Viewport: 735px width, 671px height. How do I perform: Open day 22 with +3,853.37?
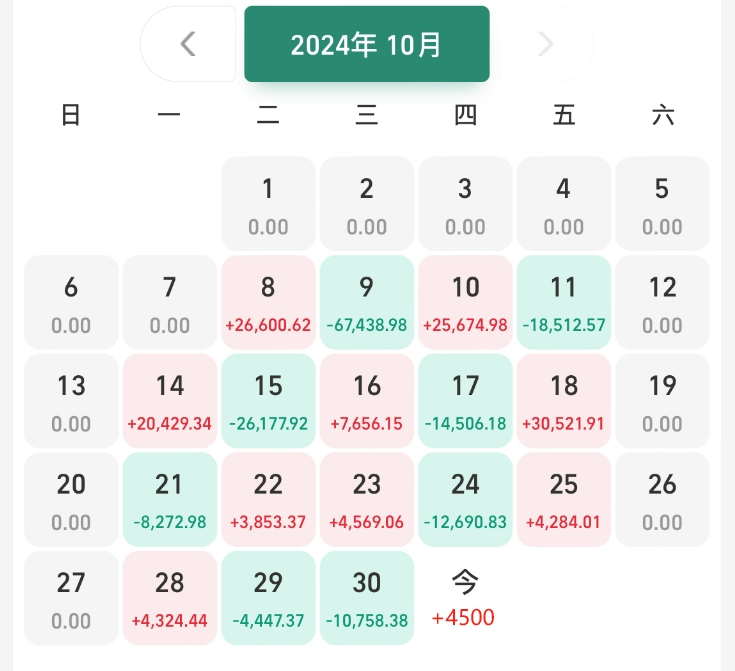coord(268,499)
